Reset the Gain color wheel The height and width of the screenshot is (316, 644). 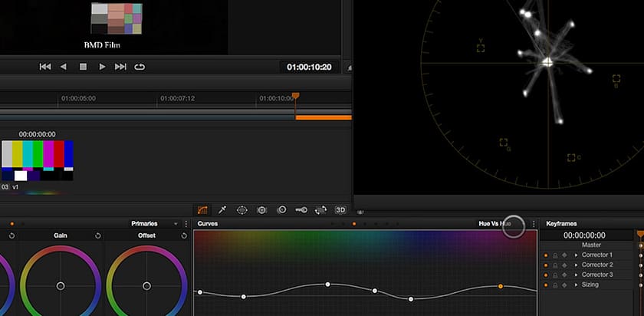point(98,235)
